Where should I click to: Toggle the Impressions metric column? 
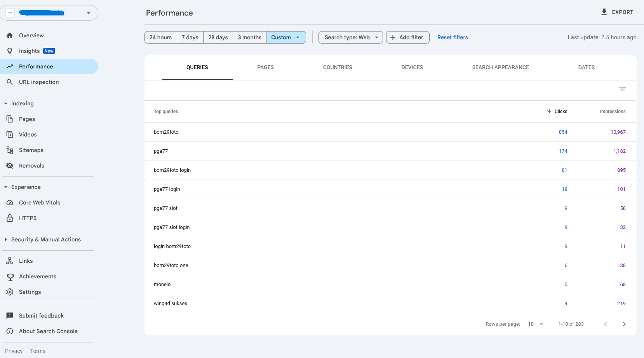point(613,111)
